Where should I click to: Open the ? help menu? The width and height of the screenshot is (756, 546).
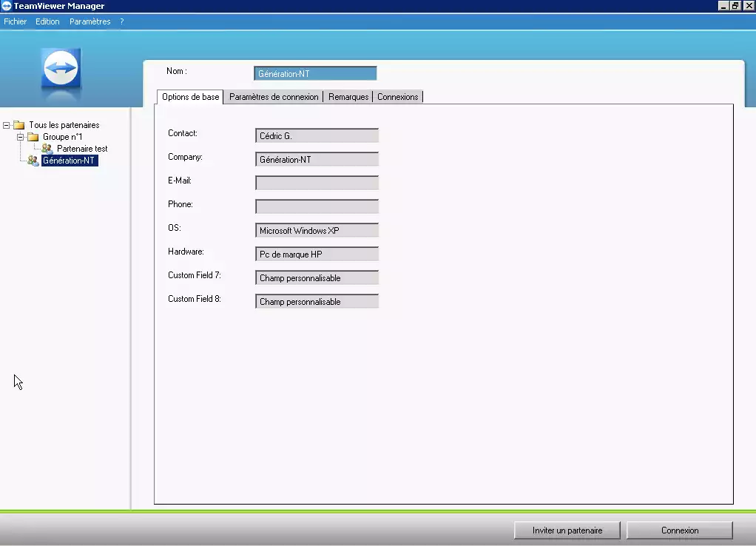pyautogui.click(x=122, y=21)
